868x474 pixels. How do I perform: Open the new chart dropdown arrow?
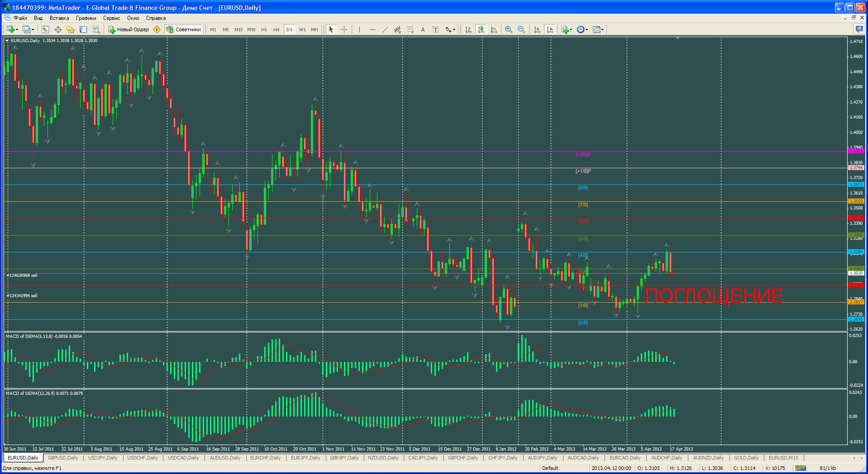tap(17, 30)
